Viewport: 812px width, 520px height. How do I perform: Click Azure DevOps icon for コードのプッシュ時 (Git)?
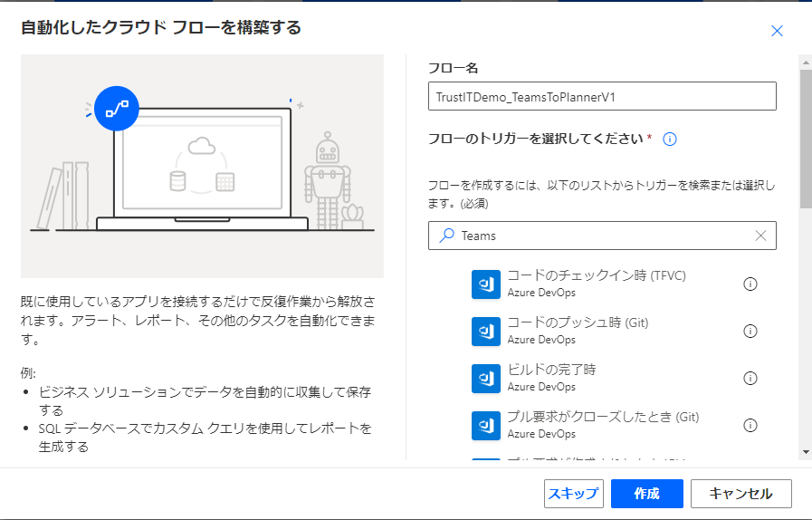coord(486,332)
